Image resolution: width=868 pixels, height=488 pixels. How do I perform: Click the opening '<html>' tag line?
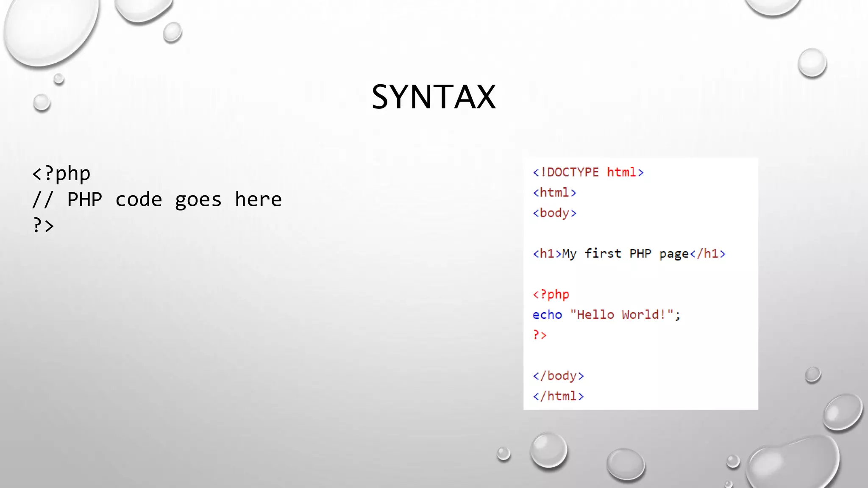554,192
